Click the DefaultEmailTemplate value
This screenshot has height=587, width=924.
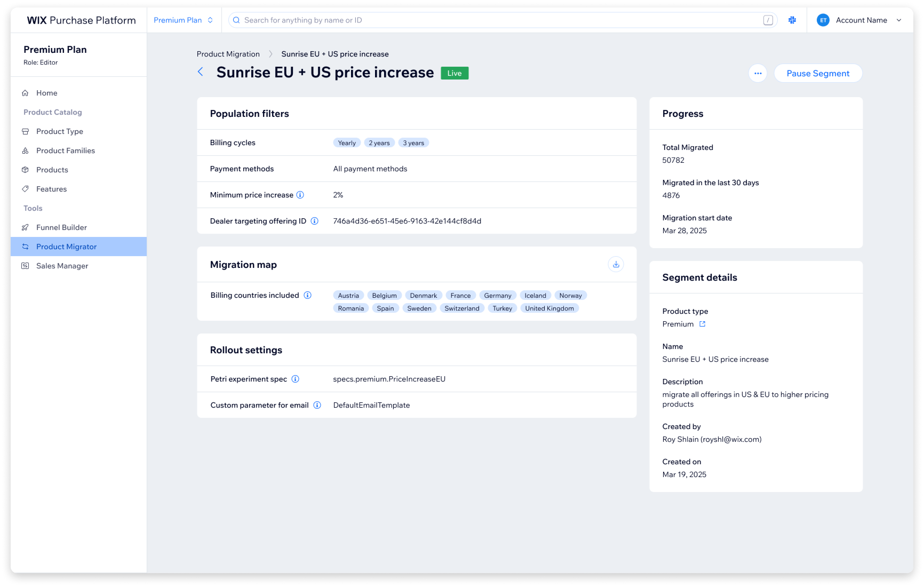point(371,405)
